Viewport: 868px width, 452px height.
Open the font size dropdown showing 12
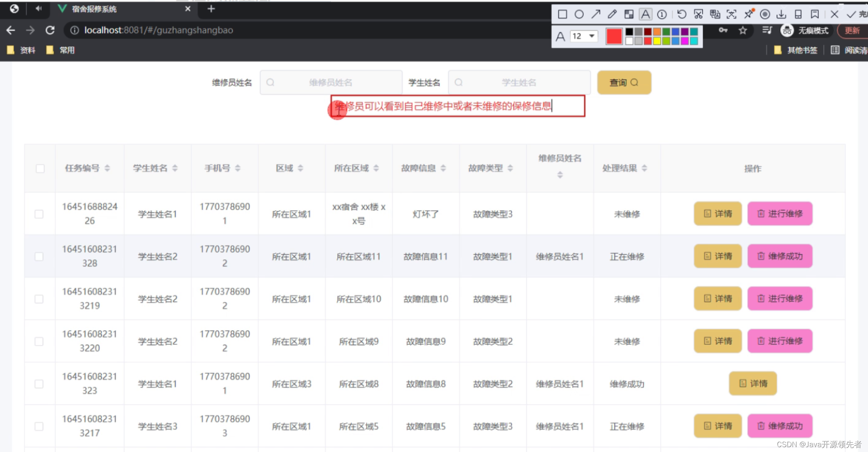[584, 36]
